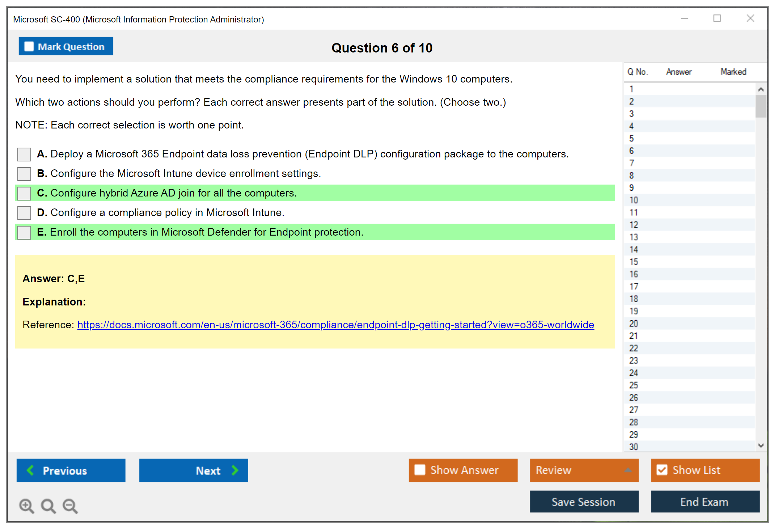Click the reset zoom magnifier icon

click(48, 506)
